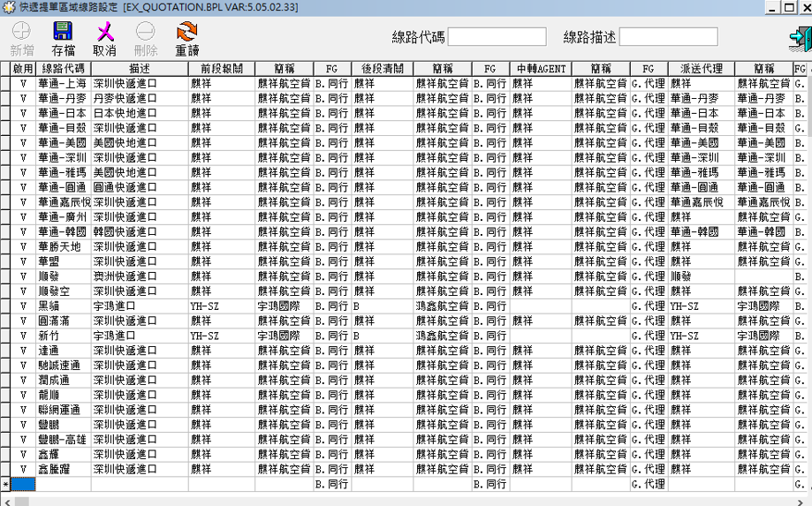Open G.代理 cell in the empty bottom row

tap(649, 485)
